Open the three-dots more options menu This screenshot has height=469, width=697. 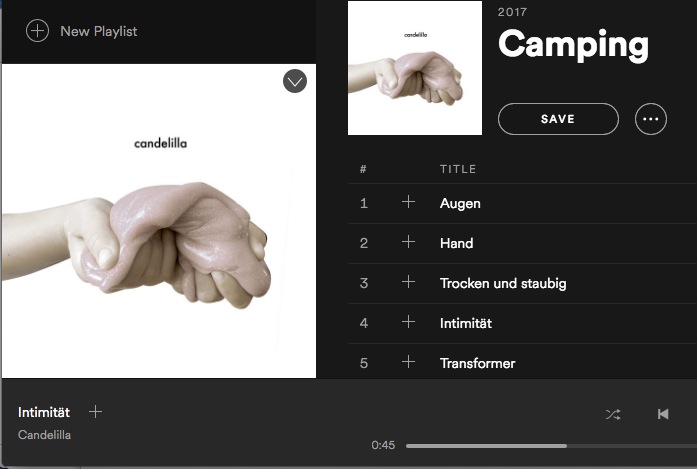[x=651, y=119]
